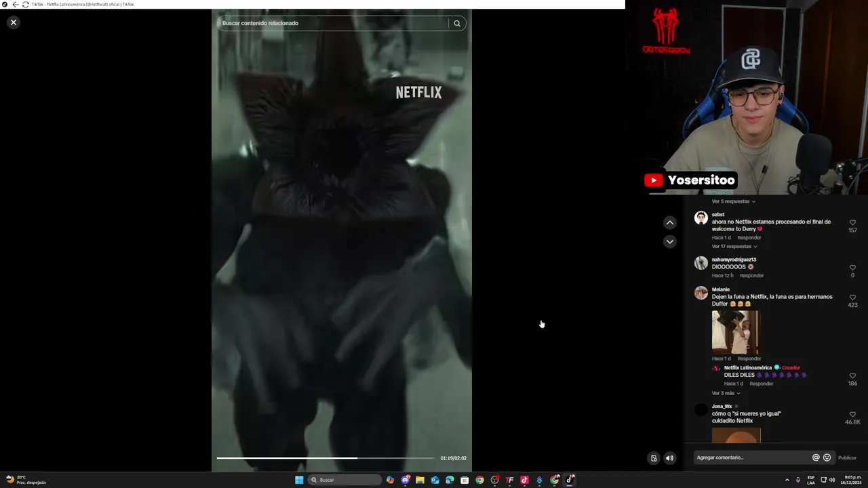868x488 pixels.
Task: Like Melanie's comment with heart icon
Action: 852,297
